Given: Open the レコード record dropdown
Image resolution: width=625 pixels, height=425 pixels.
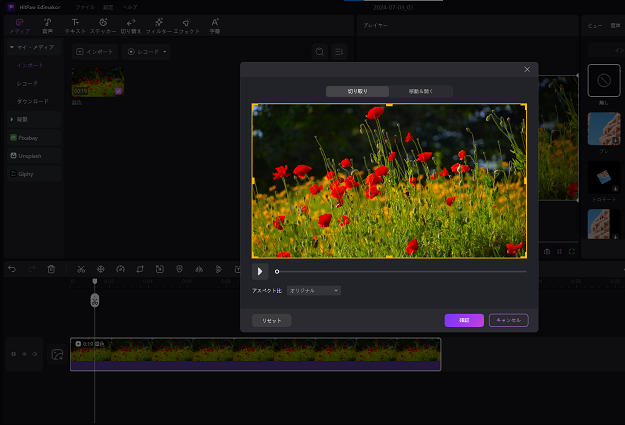Looking at the screenshot, I should tap(147, 51).
